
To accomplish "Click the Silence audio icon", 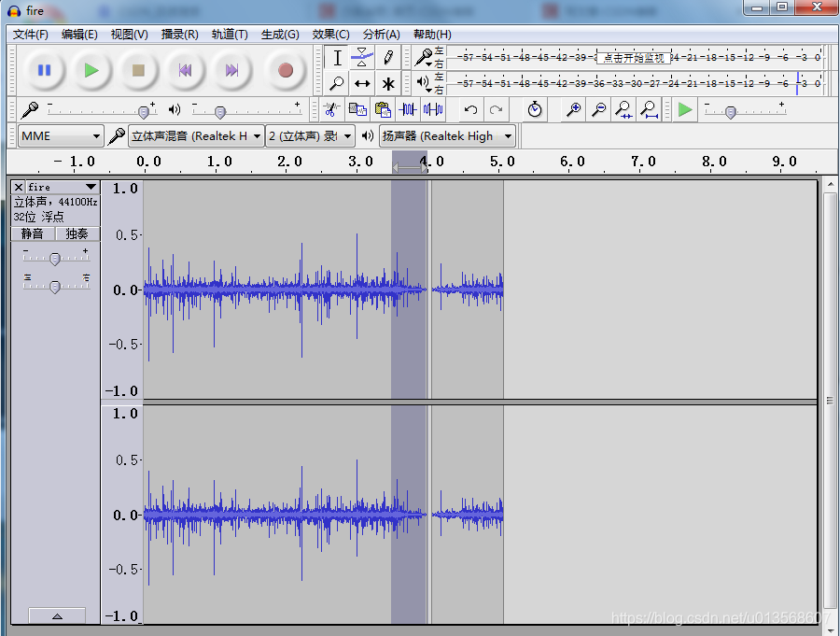I will (x=433, y=110).
